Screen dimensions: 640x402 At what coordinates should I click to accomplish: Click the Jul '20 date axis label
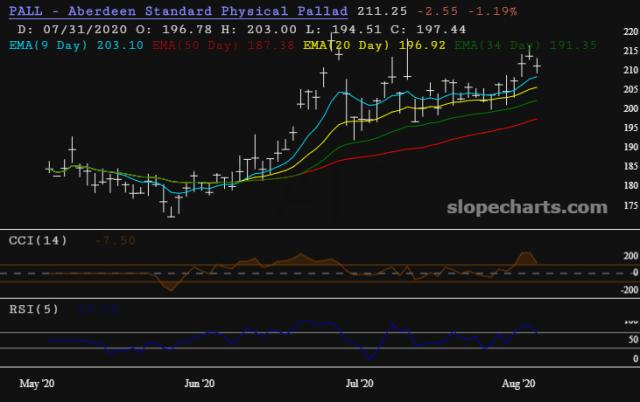(359, 383)
